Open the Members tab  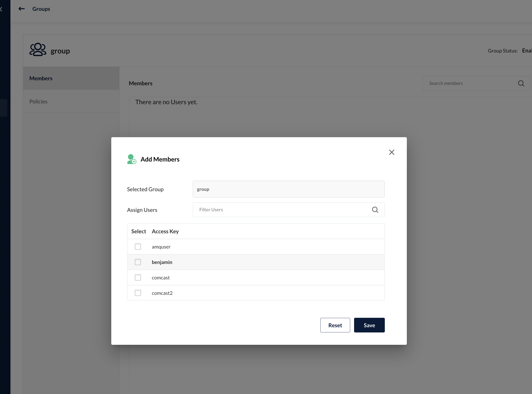pyautogui.click(x=41, y=78)
